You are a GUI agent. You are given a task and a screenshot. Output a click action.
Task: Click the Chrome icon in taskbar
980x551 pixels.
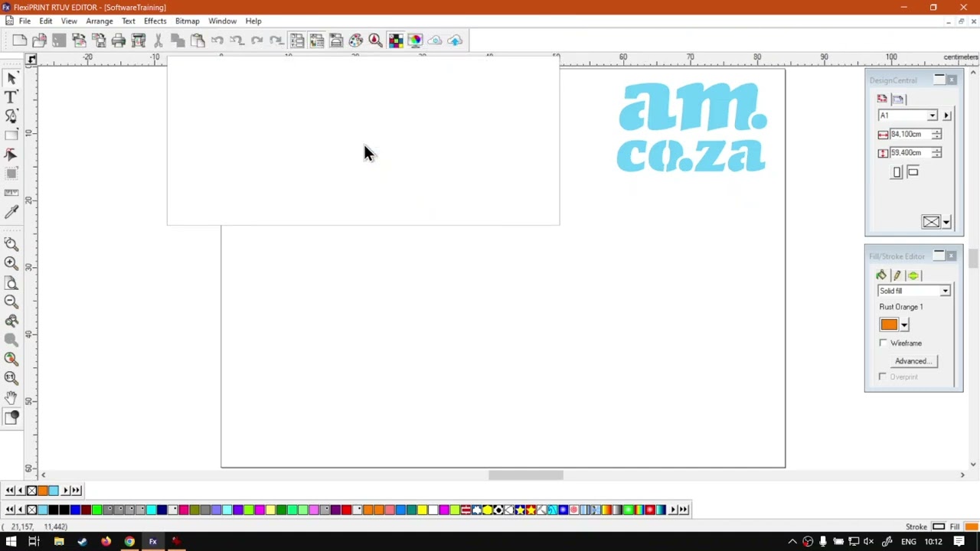(129, 542)
